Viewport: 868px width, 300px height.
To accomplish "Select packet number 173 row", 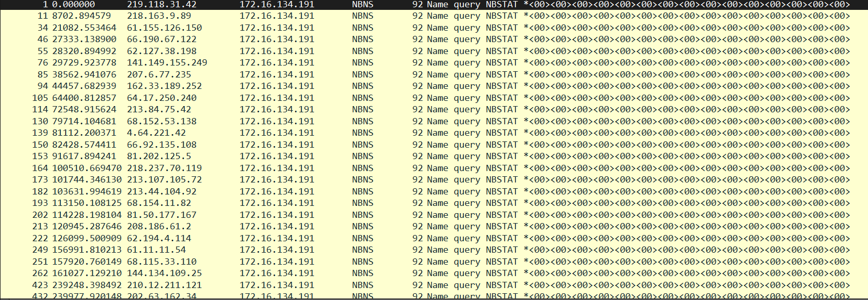I will [x=434, y=179].
